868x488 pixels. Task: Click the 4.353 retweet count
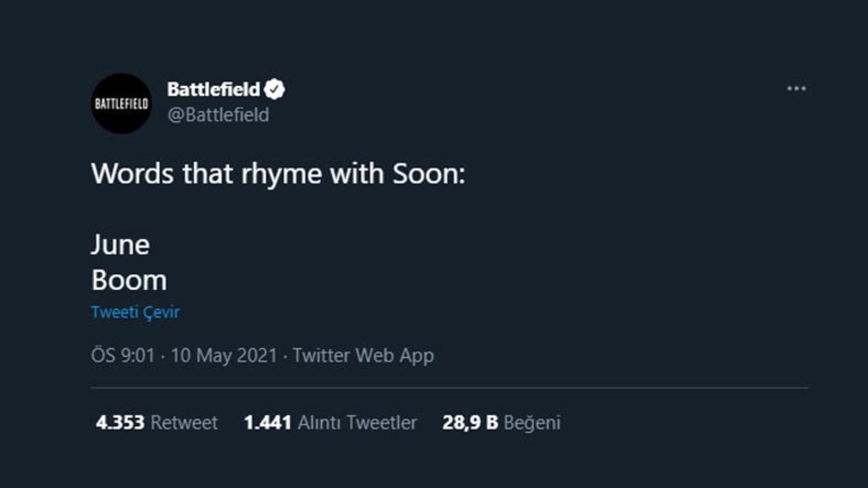[x=120, y=423]
